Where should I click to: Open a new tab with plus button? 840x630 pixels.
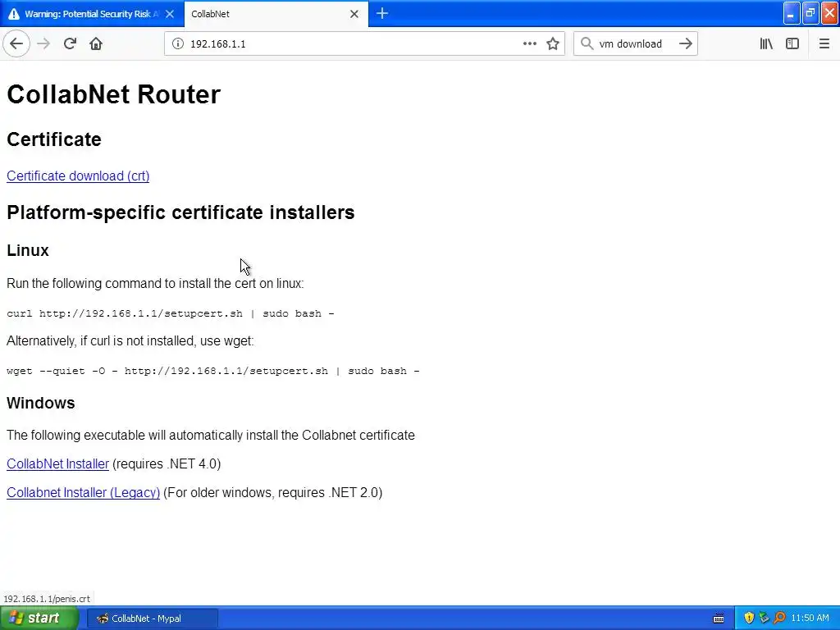pos(382,14)
